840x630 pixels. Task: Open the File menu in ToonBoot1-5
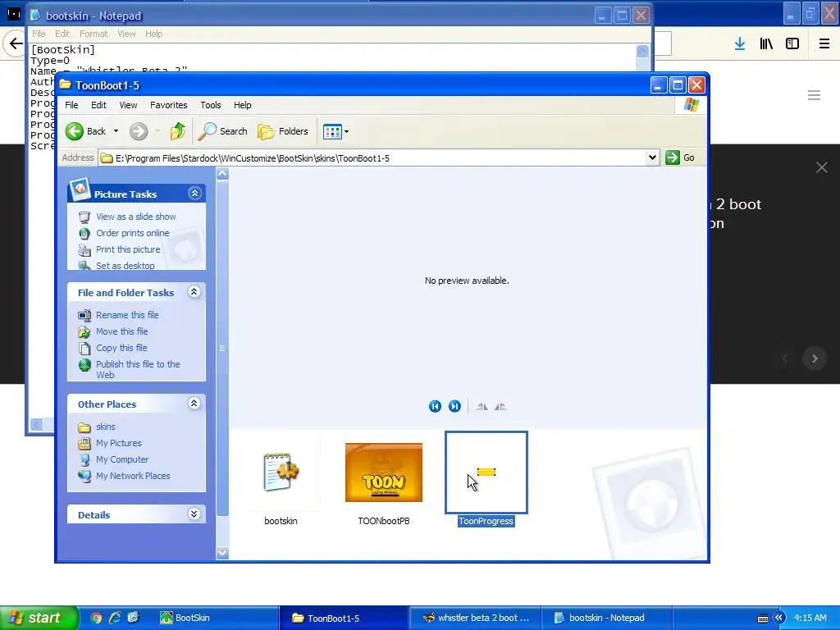pos(71,105)
